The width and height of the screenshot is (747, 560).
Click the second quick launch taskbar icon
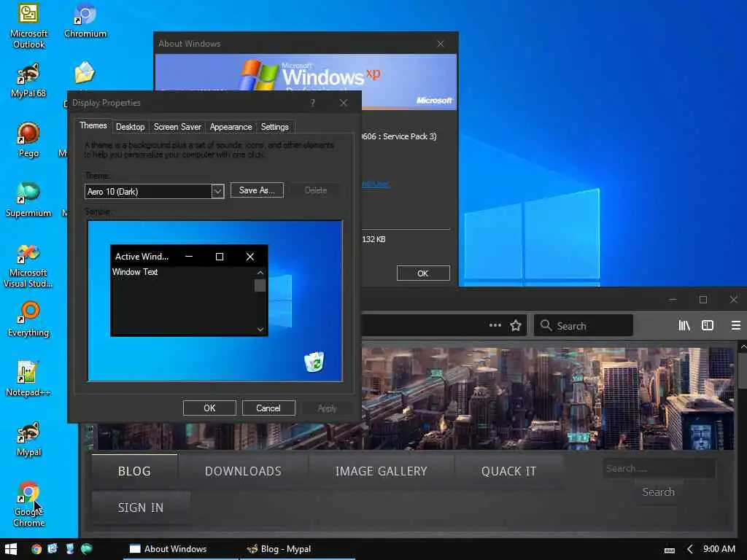click(53, 549)
